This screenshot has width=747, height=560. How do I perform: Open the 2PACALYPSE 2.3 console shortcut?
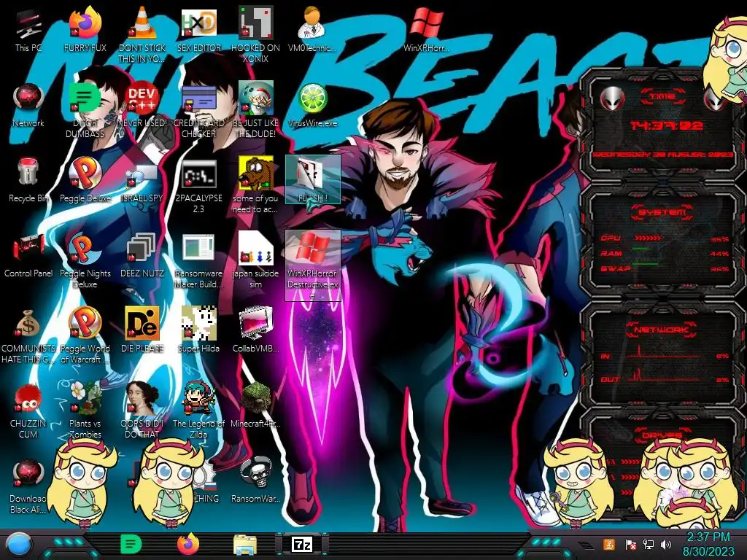(x=198, y=184)
